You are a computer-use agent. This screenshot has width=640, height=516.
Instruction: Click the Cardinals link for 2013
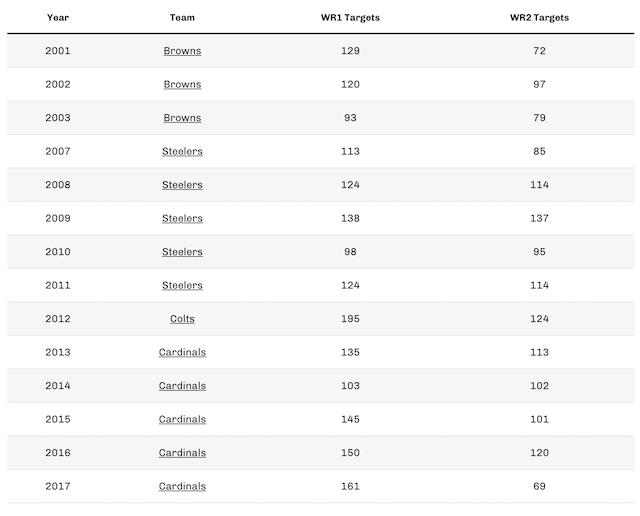182,353
